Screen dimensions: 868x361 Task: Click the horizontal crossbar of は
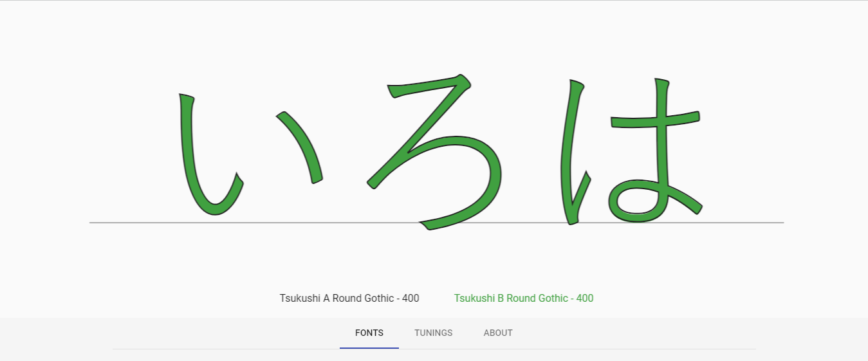click(655, 120)
